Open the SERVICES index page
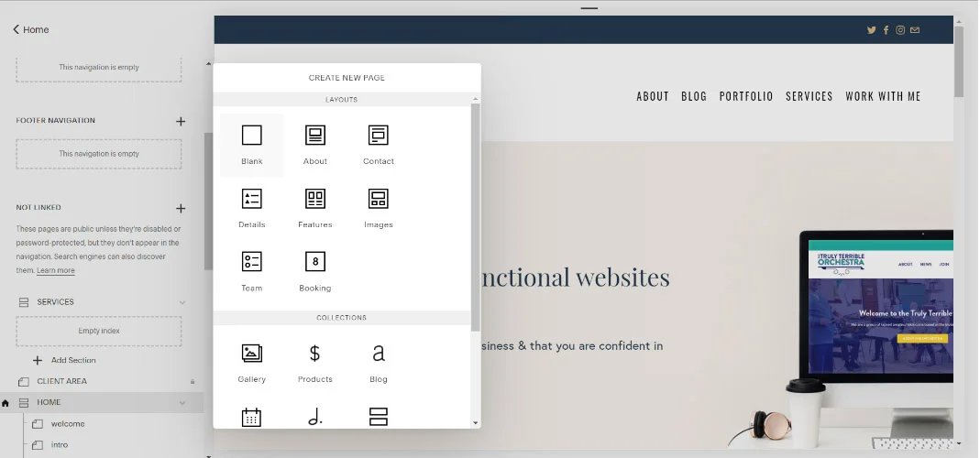This screenshot has height=458, width=980. (x=55, y=301)
